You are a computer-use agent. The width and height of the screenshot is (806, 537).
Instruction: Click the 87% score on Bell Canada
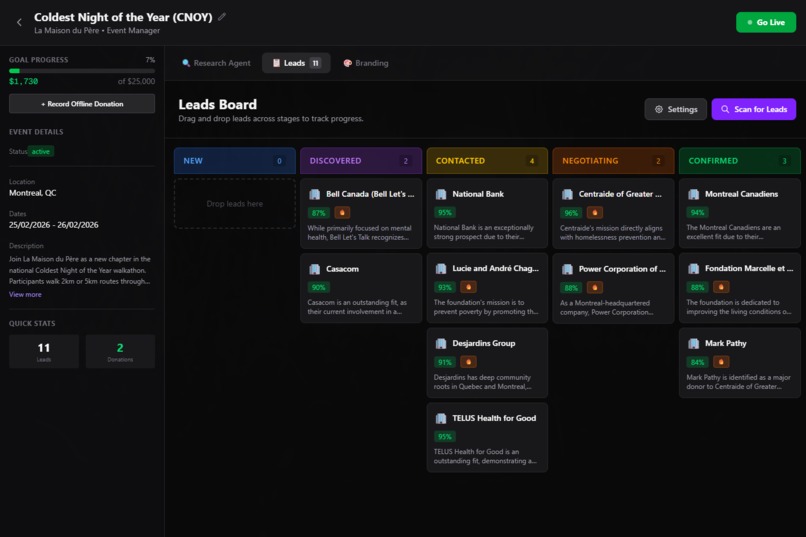coord(319,213)
